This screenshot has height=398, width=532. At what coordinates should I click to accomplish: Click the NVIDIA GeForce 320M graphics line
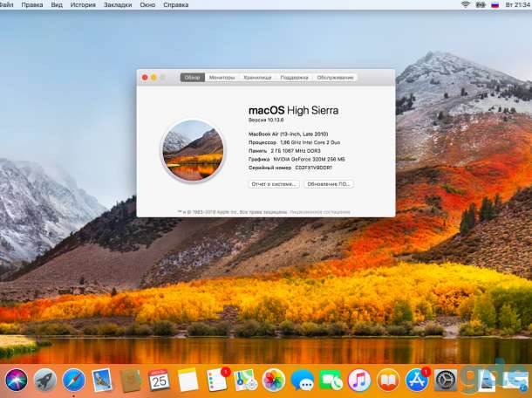pyautogui.click(x=297, y=159)
